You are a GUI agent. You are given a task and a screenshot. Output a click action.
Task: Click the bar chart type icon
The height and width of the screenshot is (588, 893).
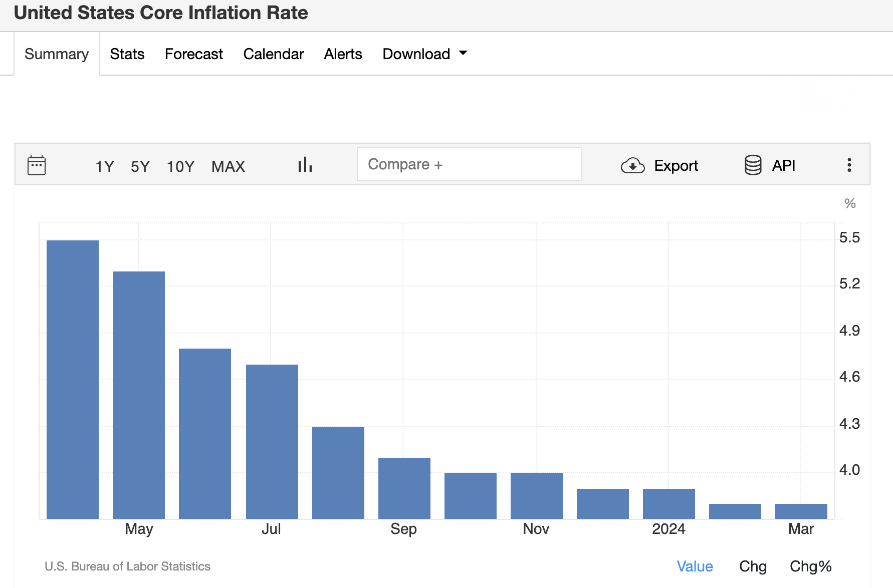[x=305, y=165]
